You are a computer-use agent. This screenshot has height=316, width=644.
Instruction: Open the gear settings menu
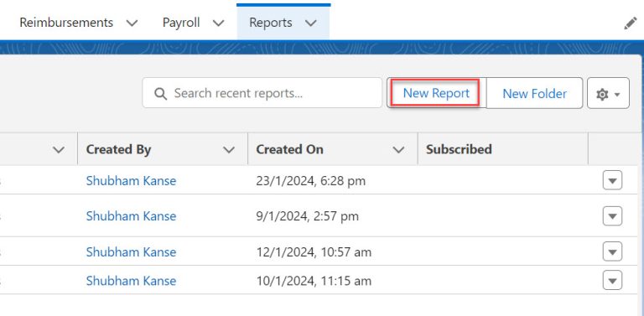click(608, 94)
